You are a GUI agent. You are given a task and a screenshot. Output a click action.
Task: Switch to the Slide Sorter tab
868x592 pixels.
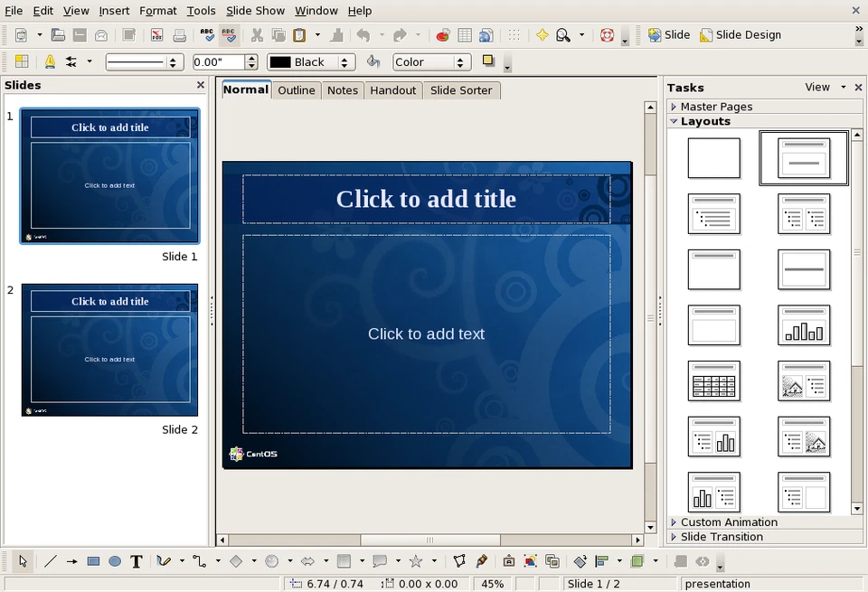[461, 90]
